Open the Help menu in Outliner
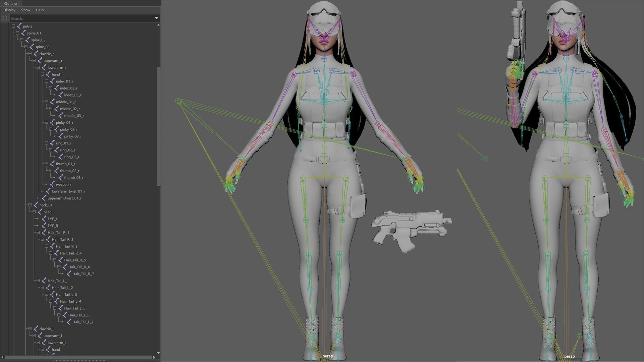Image resolution: width=644 pixels, height=362 pixels. coord(40,10)
